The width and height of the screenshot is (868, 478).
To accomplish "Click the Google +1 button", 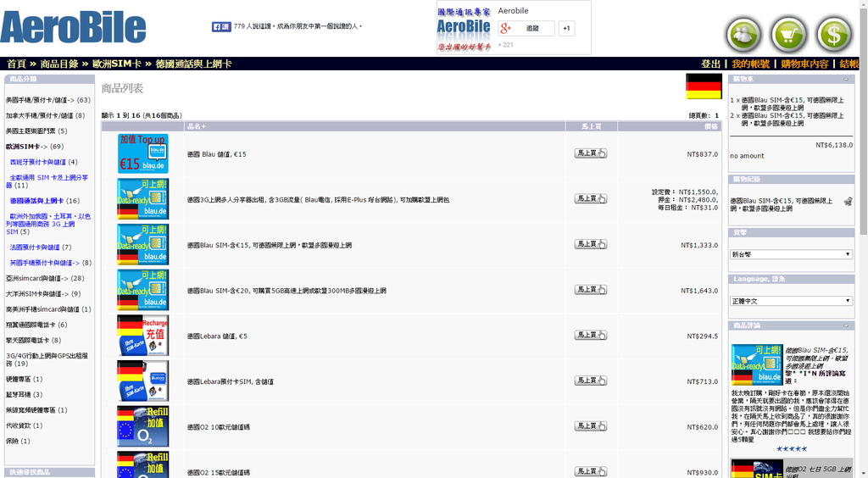I will click(x=566, y=28).
